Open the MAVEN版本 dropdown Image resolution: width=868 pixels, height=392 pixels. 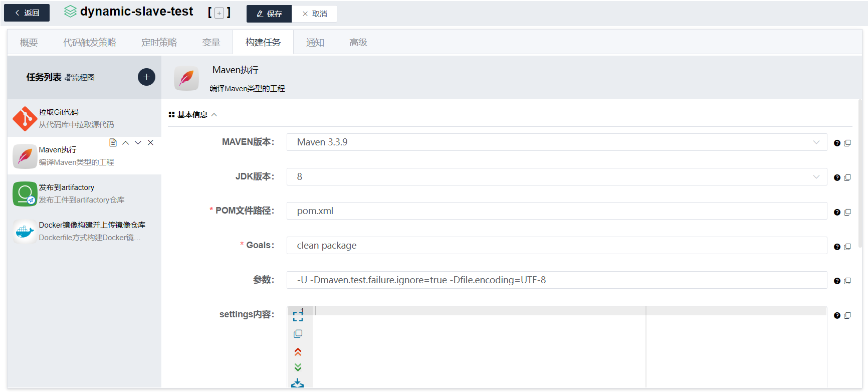(x=556, y=142)
